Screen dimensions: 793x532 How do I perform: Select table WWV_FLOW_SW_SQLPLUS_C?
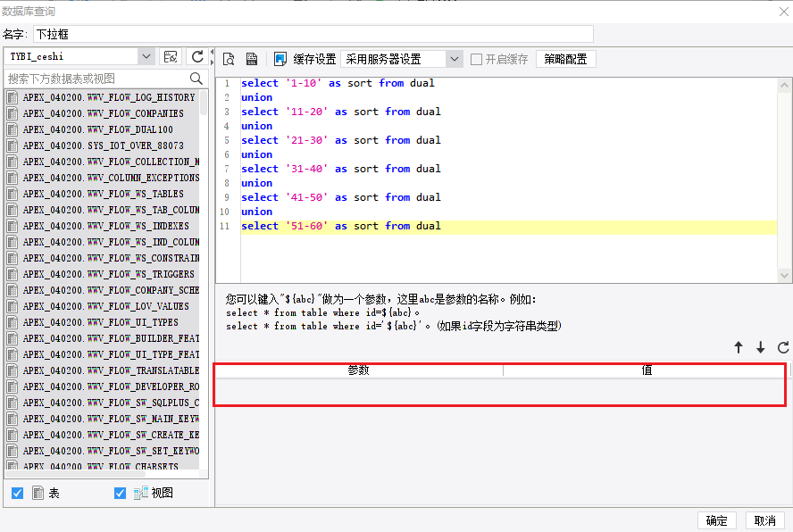click(x=111, y=403)
